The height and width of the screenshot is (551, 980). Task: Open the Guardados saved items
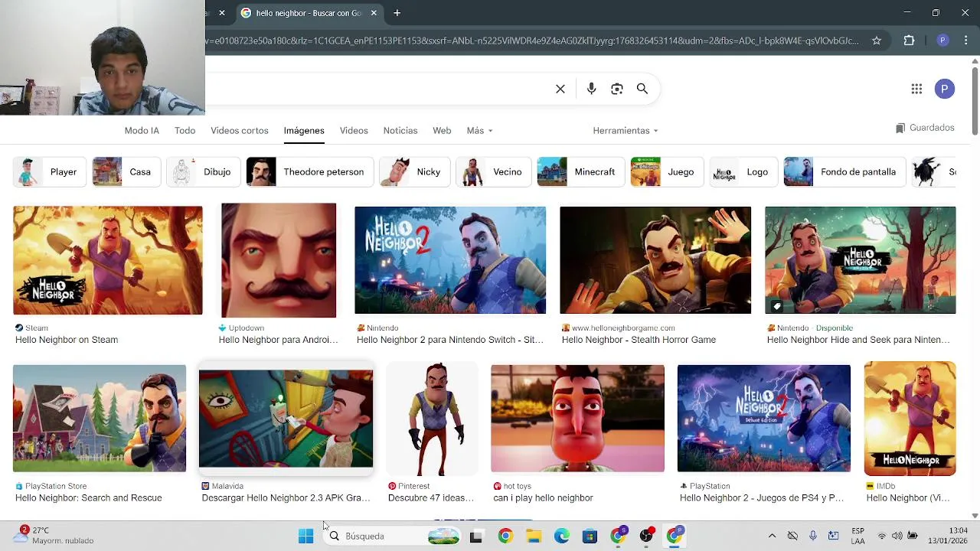click(x=925, y=128)
